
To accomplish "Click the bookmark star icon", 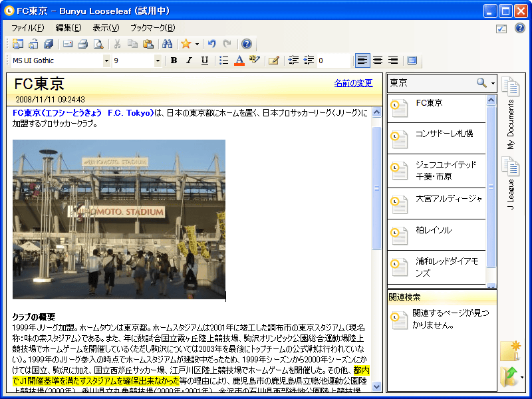I will pyautogui.click(x=186, y=44).
